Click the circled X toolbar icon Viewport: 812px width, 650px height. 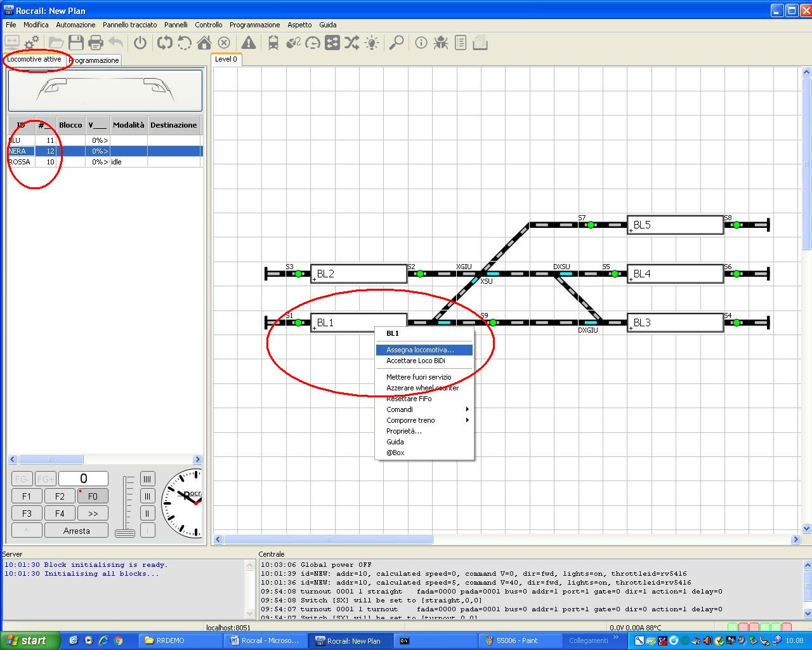coord(224,43)
